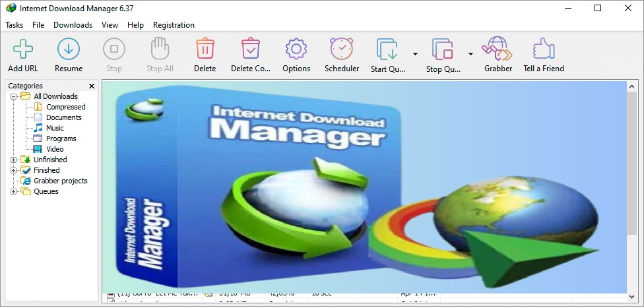
Task: Click the Tell a Friend thumbs-up icon
Action: (x=544, y=48)
